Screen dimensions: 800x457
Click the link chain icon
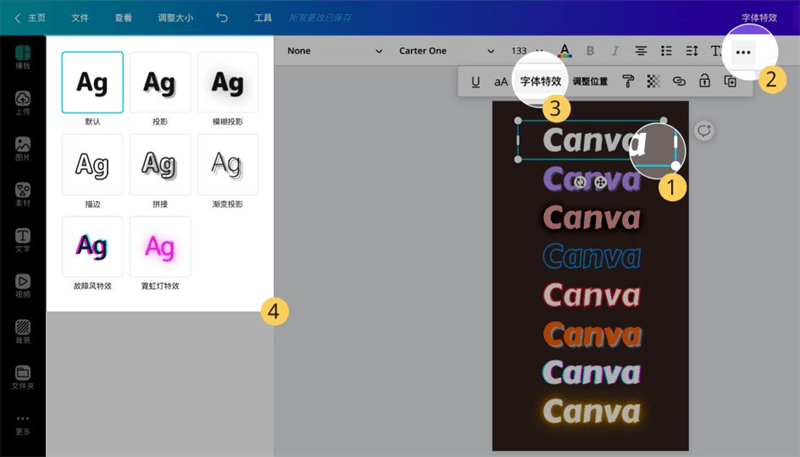[679, 81]
